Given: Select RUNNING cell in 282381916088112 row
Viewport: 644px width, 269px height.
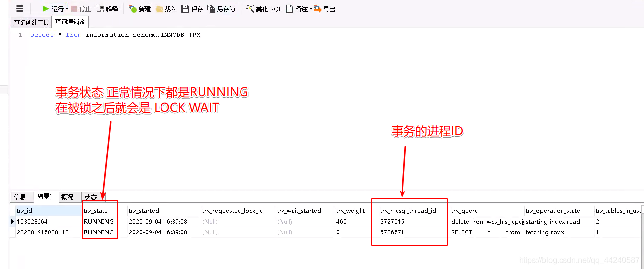Looking at the screenshot, I should click(104, 232).
